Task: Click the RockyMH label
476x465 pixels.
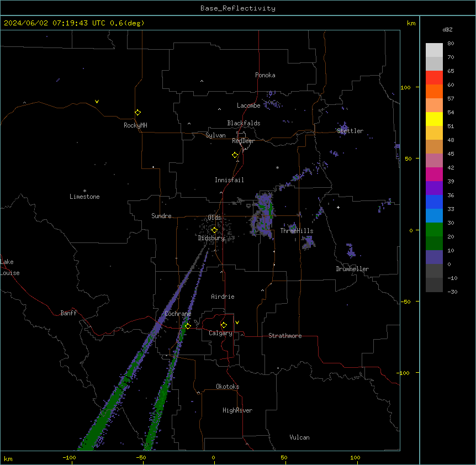Action: 135,125
